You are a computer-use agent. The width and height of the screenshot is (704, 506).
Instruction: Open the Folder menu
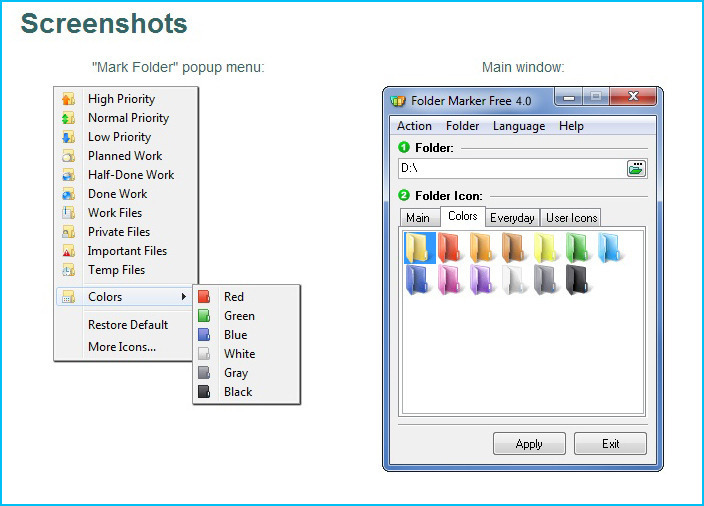[x=462, y=126]
